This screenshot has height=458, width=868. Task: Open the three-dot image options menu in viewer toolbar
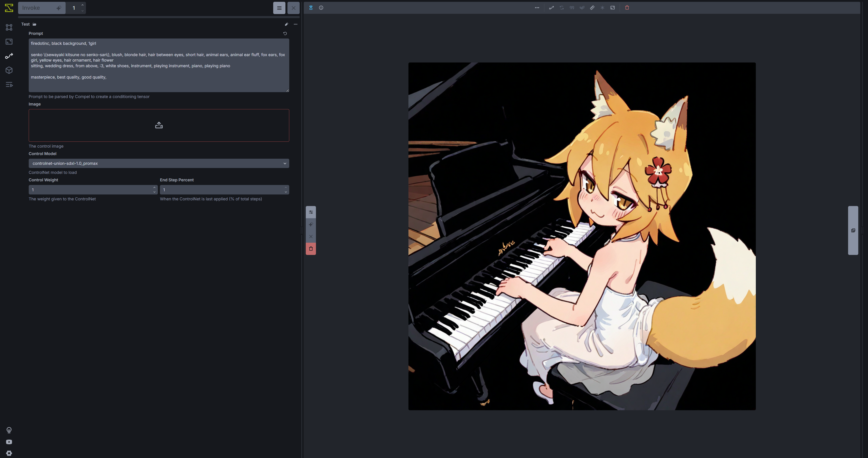click(x=537, y=8)
